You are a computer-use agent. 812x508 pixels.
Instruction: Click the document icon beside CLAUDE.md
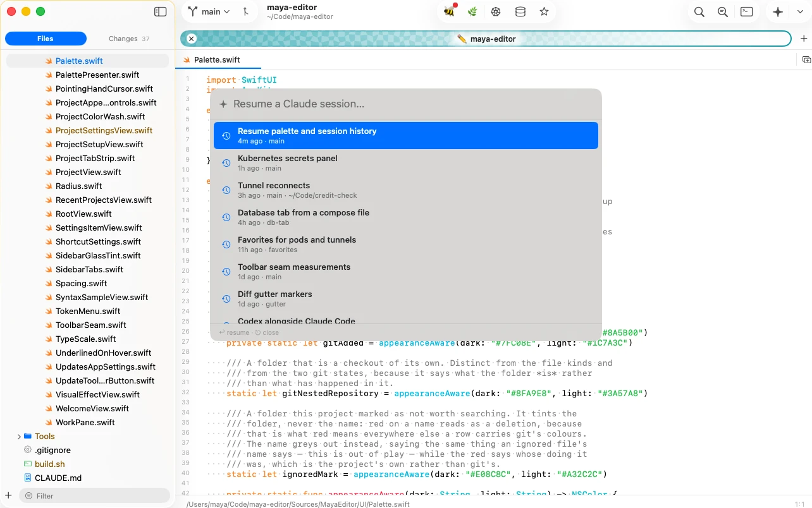tap(28, 478)
